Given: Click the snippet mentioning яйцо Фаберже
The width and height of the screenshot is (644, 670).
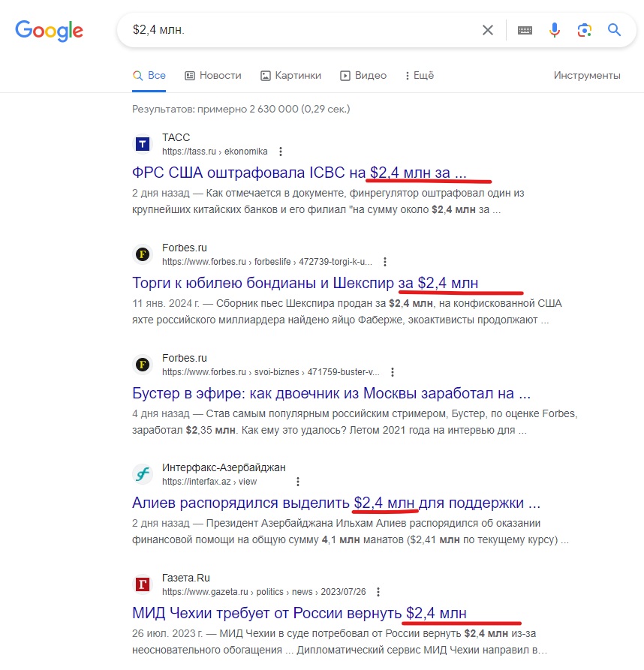Looking at the screenshot, I should [347, 311].
